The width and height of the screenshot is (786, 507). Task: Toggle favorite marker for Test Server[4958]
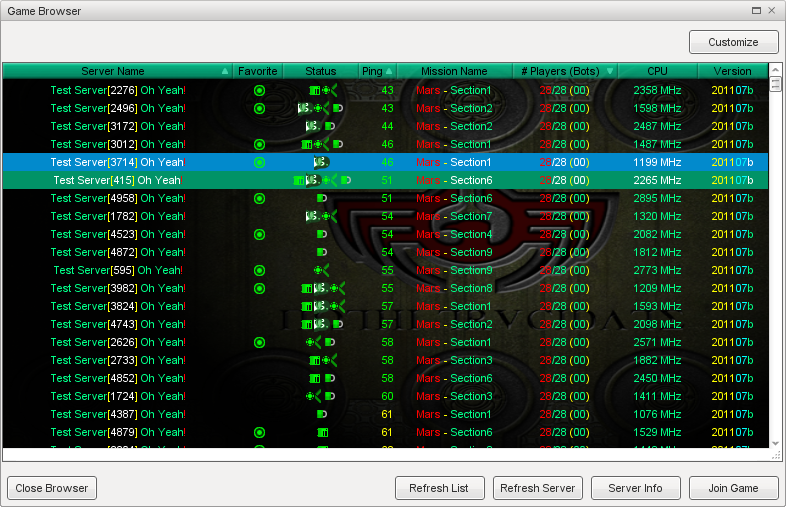[x=259, y=199]
